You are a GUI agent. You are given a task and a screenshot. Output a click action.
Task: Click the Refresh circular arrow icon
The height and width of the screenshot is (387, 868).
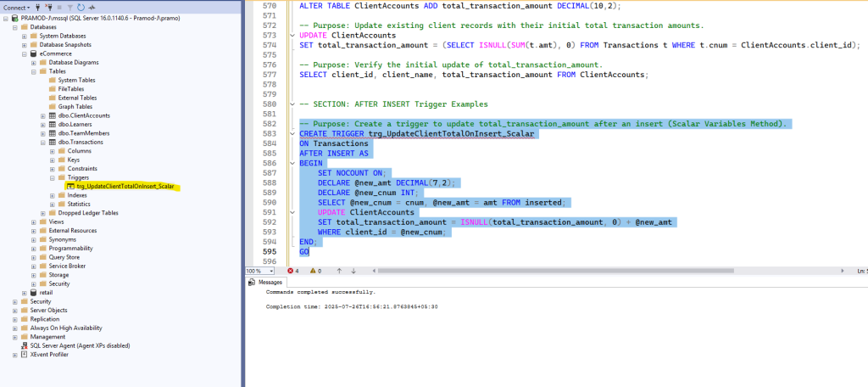point(81,8)
